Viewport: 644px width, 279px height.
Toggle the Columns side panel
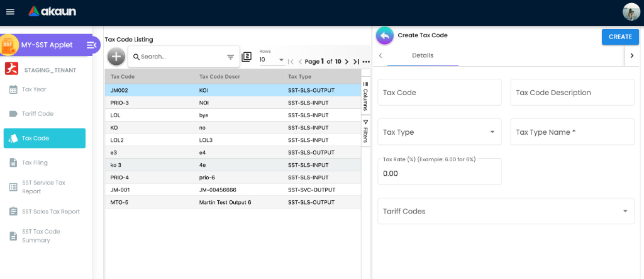click(365, 96)
